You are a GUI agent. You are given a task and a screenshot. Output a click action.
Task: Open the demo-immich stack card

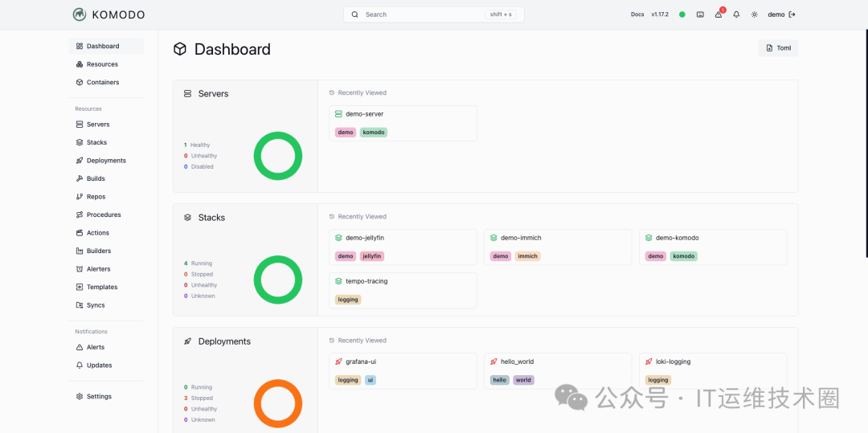tap(558, 247)
